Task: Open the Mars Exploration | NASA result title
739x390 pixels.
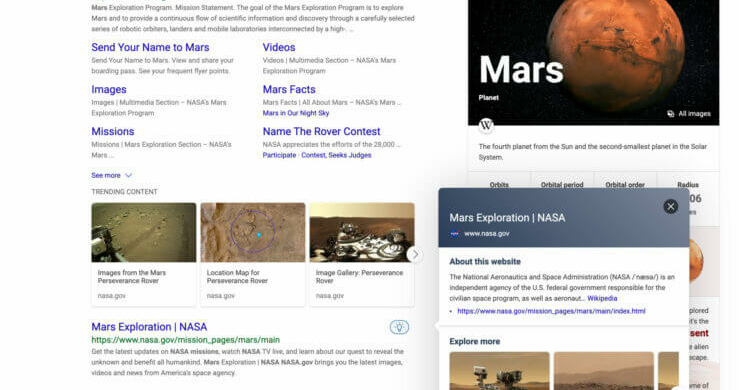Action: pyautogui.click(x=149, y=327)
